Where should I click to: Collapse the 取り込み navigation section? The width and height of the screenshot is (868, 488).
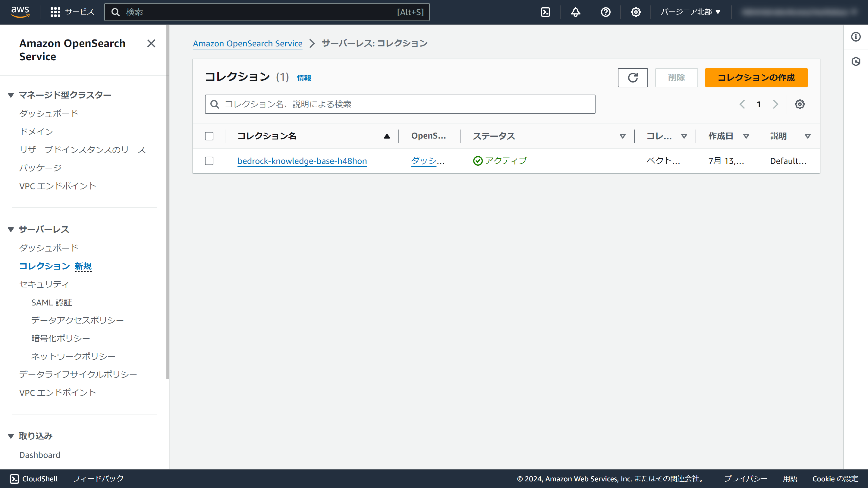click(11, 436)
